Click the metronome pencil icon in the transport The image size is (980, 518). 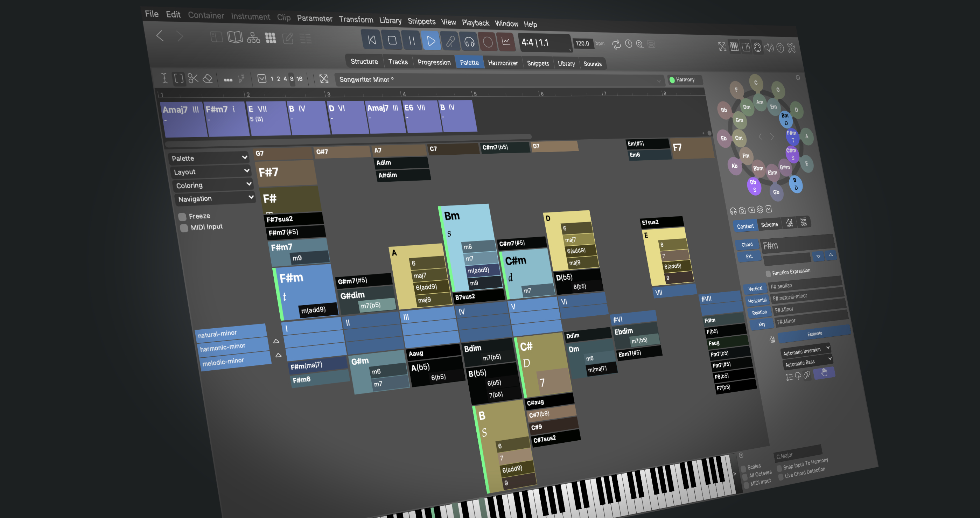pos(450,41)
